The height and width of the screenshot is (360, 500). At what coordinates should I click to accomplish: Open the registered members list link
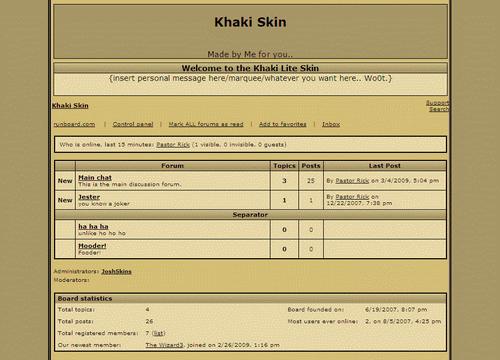click(159, 333)
